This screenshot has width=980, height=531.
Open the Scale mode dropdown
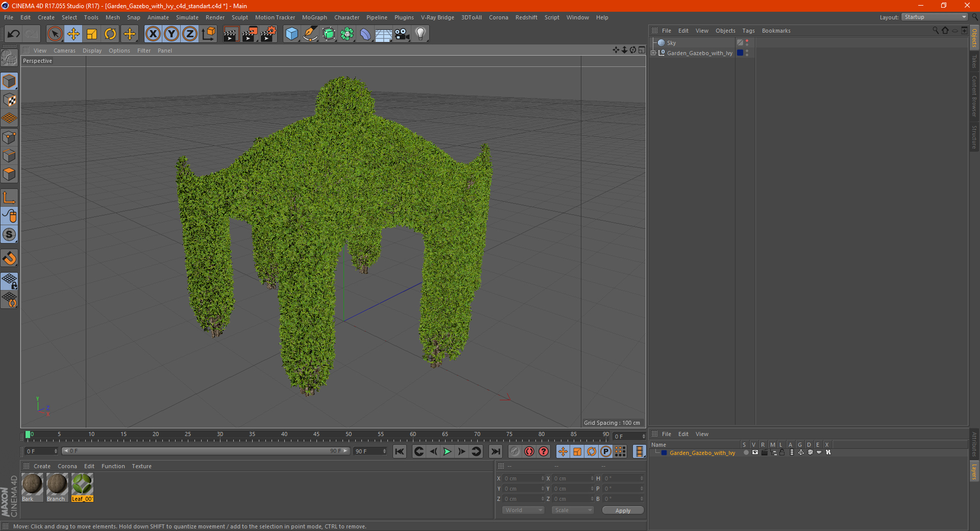tap(573, 510)
